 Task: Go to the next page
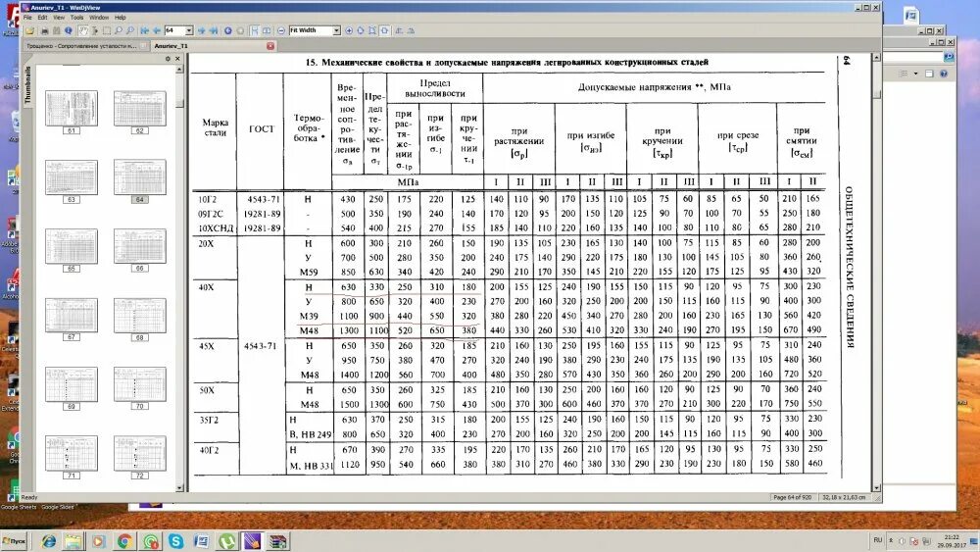201,30
